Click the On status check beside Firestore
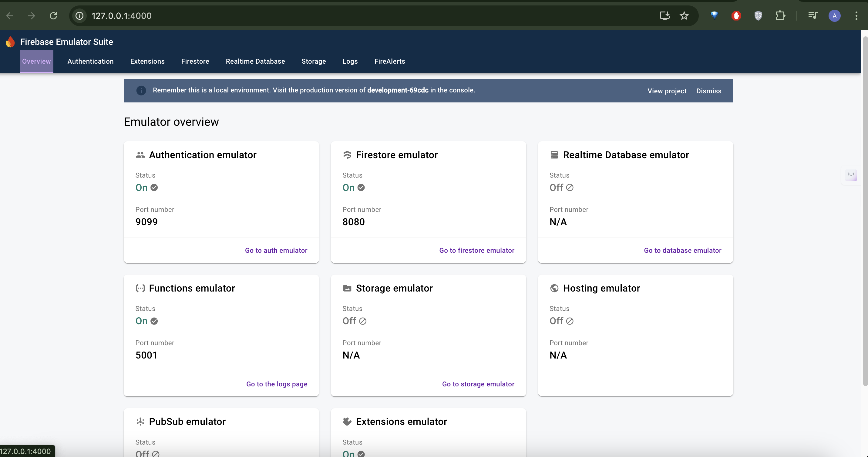This screenshot has width=868, height=457. (x=361, y=188)
